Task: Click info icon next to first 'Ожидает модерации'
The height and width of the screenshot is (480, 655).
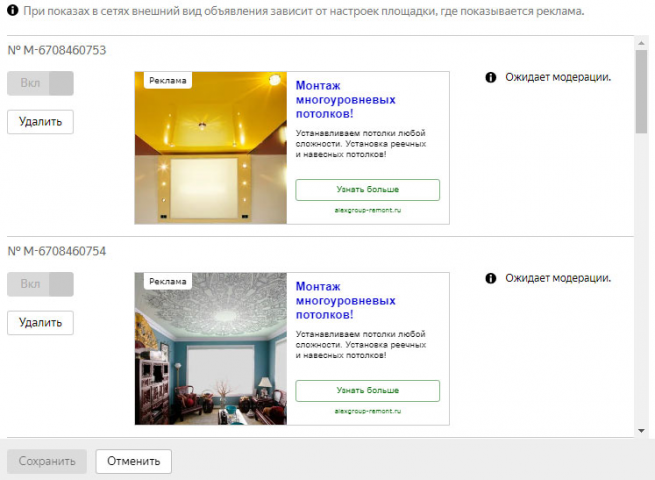Action: click(491, 77)
